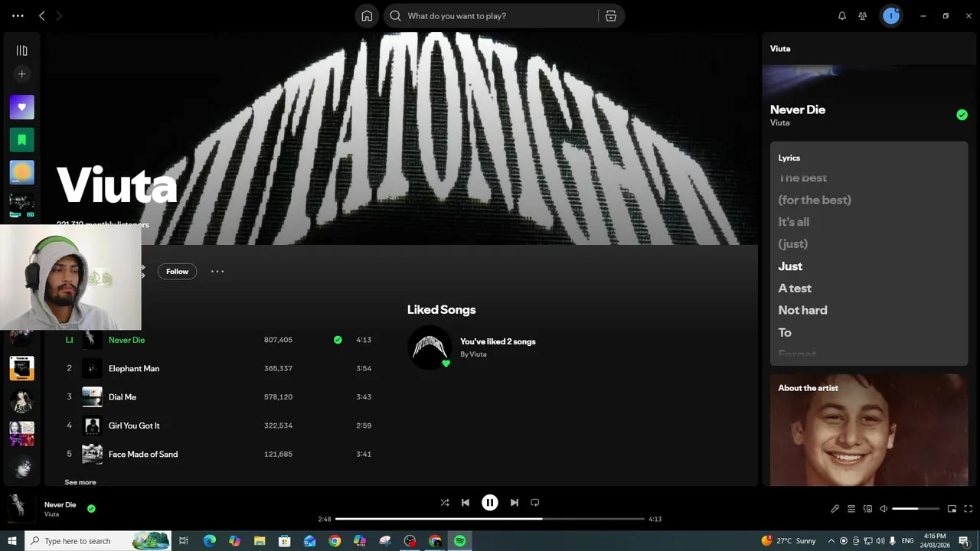Open the Liked Songs artist thumbnail

pos(429,347)
